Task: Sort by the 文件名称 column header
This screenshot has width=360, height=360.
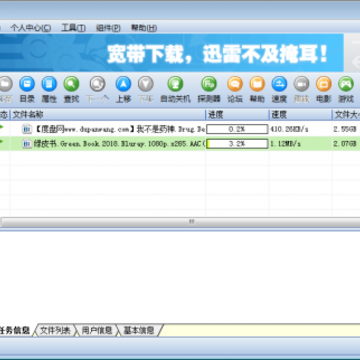Action: pyautogui.click(x=108, y=115)
